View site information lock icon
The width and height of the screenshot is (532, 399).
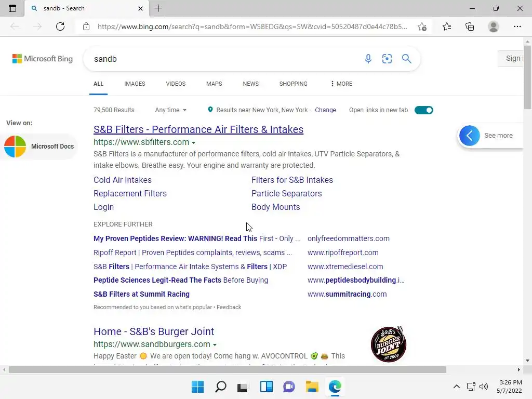(86, 26)
